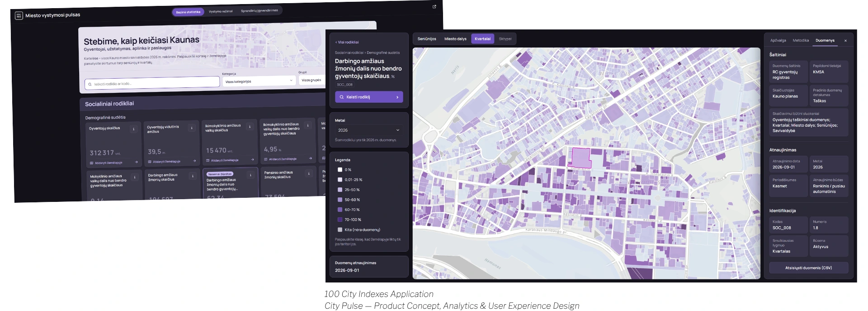Click the chevron arrow on the Keisti rodiklį button
This screenshot has height=311, width=868.
[397, 97]
